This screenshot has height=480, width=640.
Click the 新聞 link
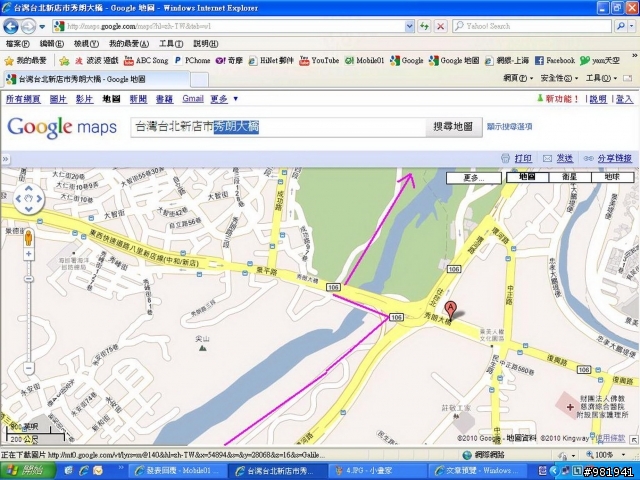pos(138,99)
